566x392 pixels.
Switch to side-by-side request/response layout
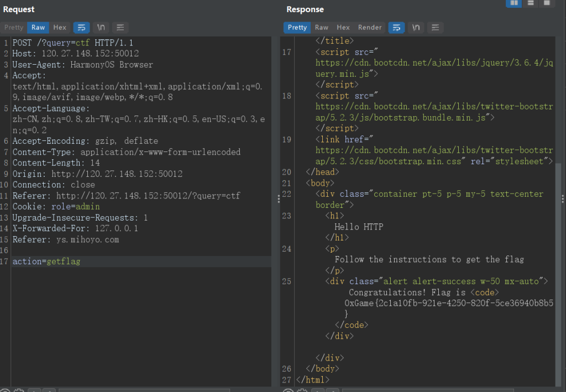[513, 3]
